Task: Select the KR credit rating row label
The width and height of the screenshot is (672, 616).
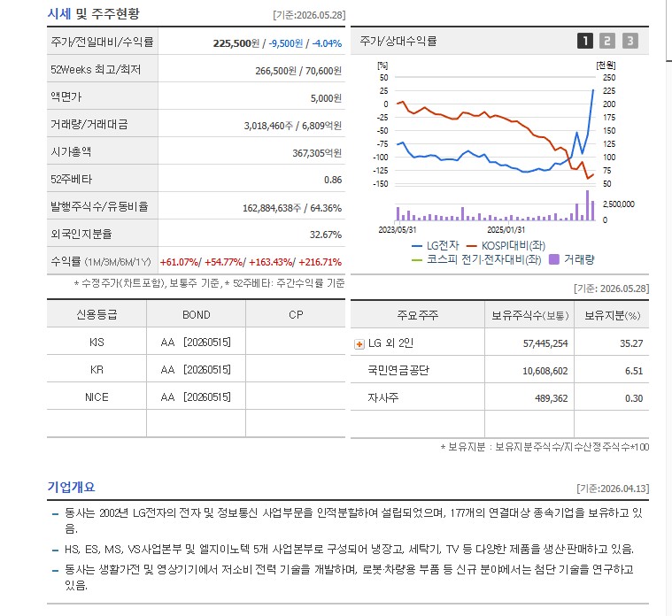Action: pos(97,369)
